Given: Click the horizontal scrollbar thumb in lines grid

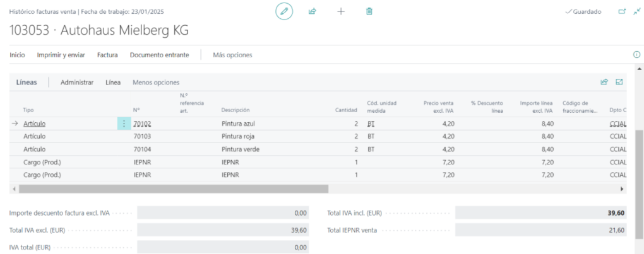Looking at the screenshot, I should click(174, 189).
